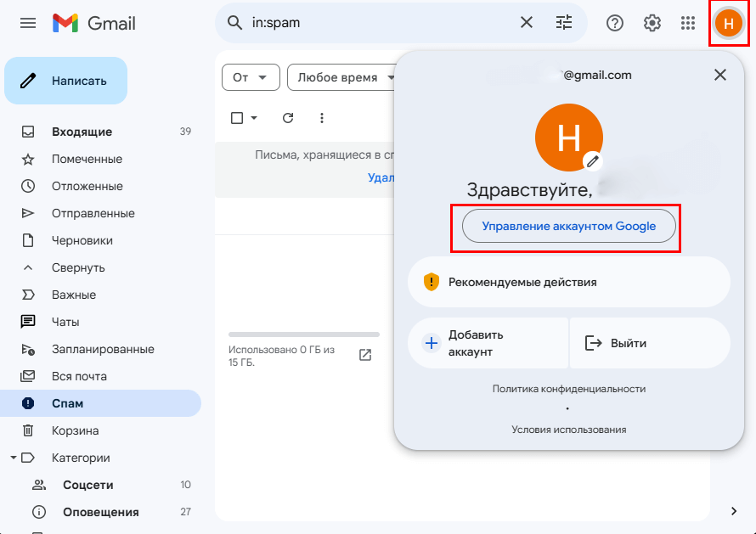Image resolution: width=756 pixels, height=534 pixels.
Task: Click the refresh icon in toolbar
Action: [x=288, y=118]
